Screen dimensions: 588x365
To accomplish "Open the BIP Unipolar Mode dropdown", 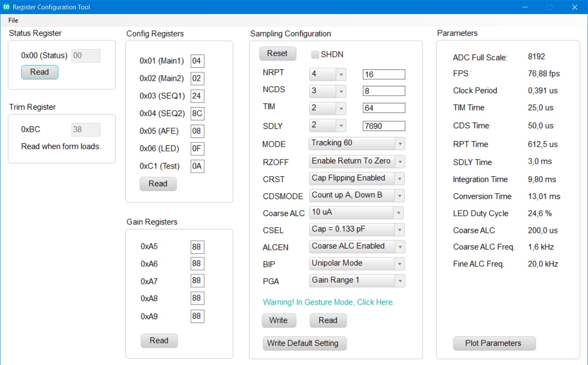I will click(357, 263).
